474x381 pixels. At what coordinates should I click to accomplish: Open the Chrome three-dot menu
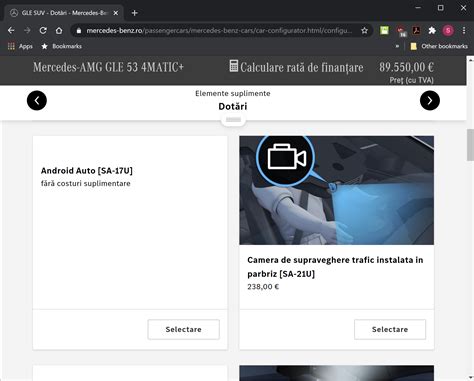point(464,31)
